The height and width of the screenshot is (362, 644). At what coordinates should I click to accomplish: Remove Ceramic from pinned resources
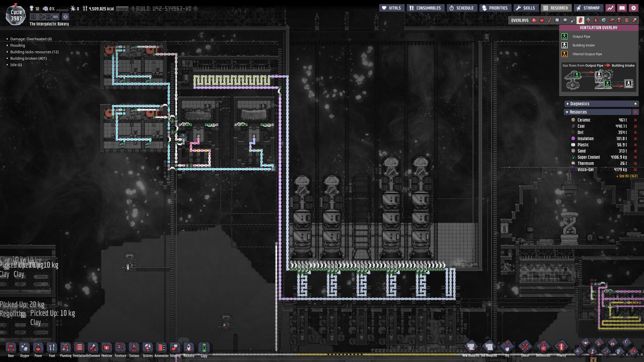click(x=635, y=120)
